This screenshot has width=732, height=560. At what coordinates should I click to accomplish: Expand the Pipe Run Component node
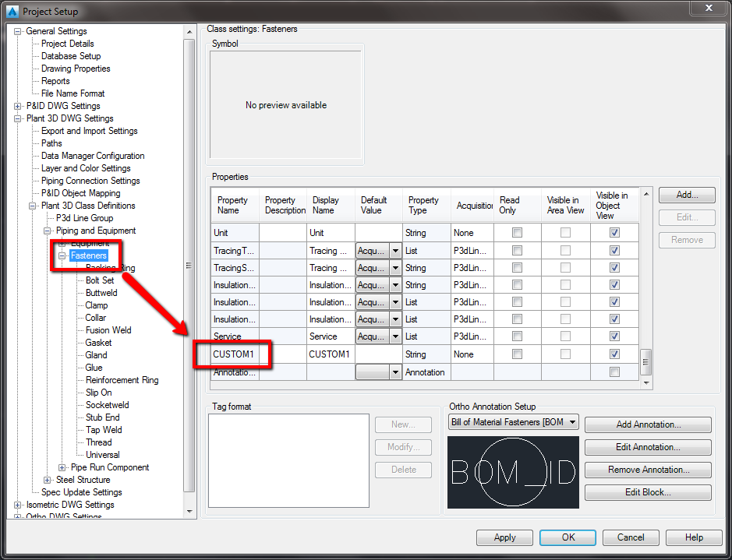click(x=62, y=467)
